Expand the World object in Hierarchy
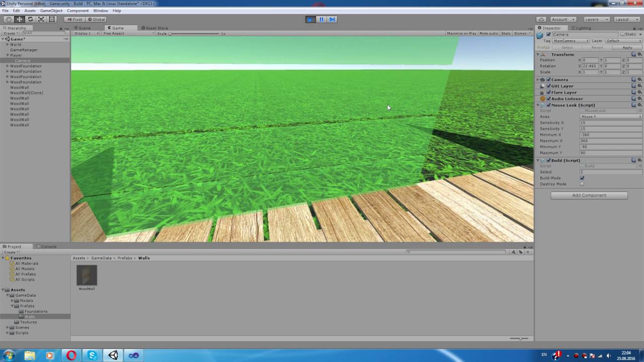 (x=8, y=44)
